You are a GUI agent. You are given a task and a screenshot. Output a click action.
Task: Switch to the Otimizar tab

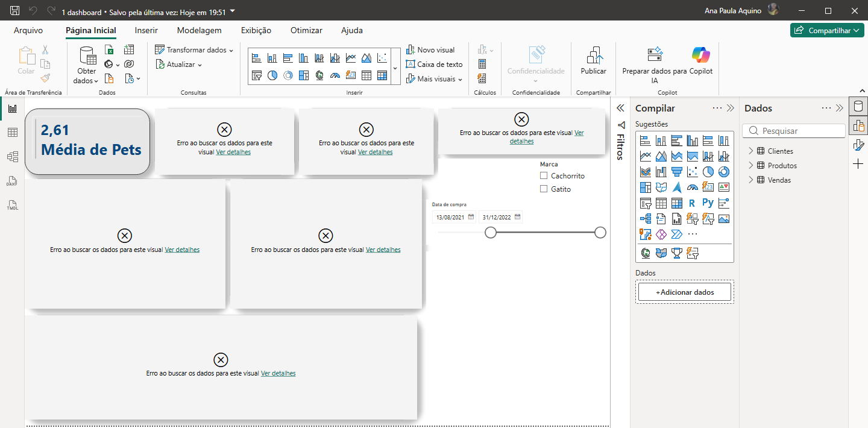pyautogui.click(x=306, y=30)
